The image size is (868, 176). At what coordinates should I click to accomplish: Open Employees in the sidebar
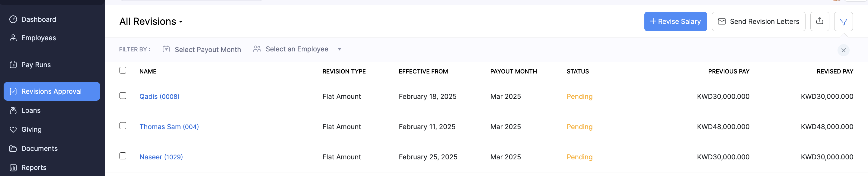pyautogui.click(x=38, y=38)
